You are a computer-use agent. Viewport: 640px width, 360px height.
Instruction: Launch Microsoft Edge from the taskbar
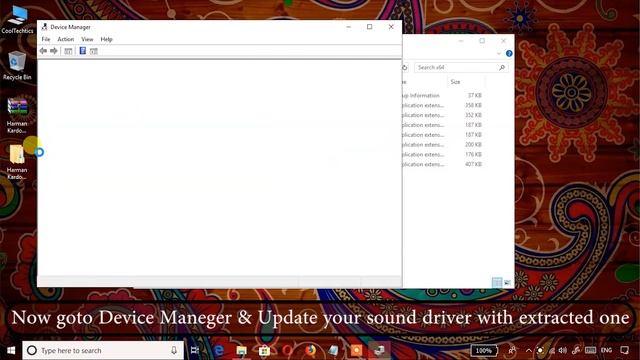coord(219,350)
